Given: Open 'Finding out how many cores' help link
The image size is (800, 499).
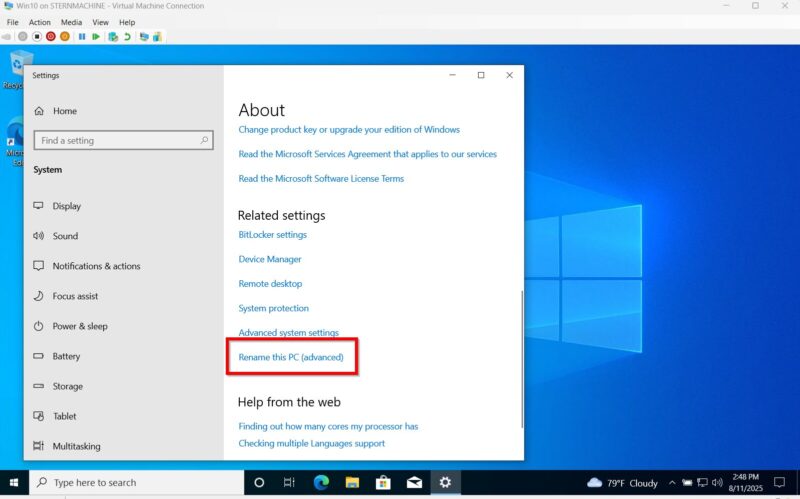Looking at the screenshot, I should [328, 426].
